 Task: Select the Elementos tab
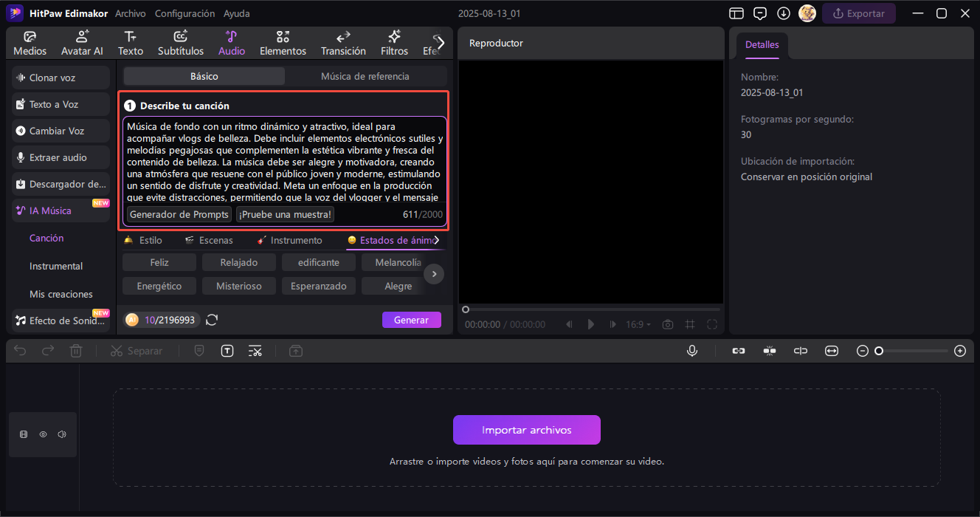[283, 43]
